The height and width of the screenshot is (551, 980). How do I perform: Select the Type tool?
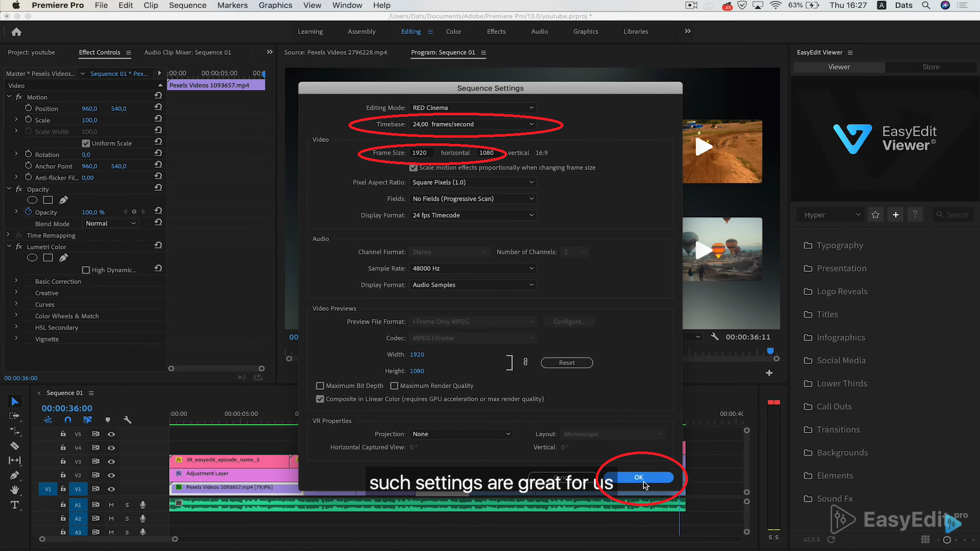pos(15,505)
